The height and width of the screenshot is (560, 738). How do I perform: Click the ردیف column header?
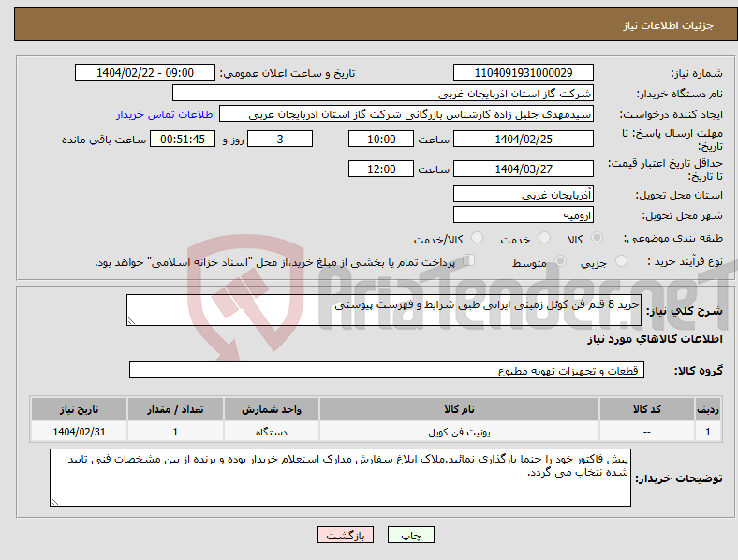708,409
